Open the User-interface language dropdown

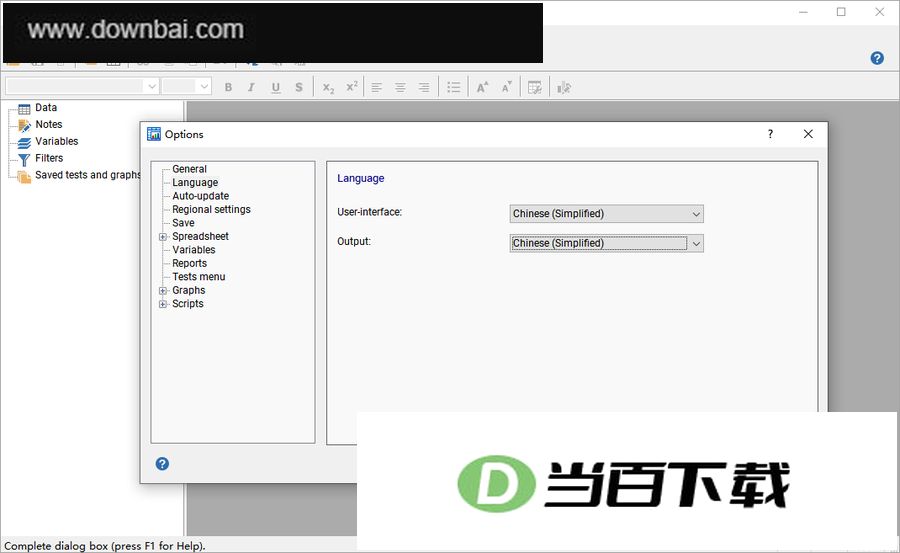coord(606,214)
